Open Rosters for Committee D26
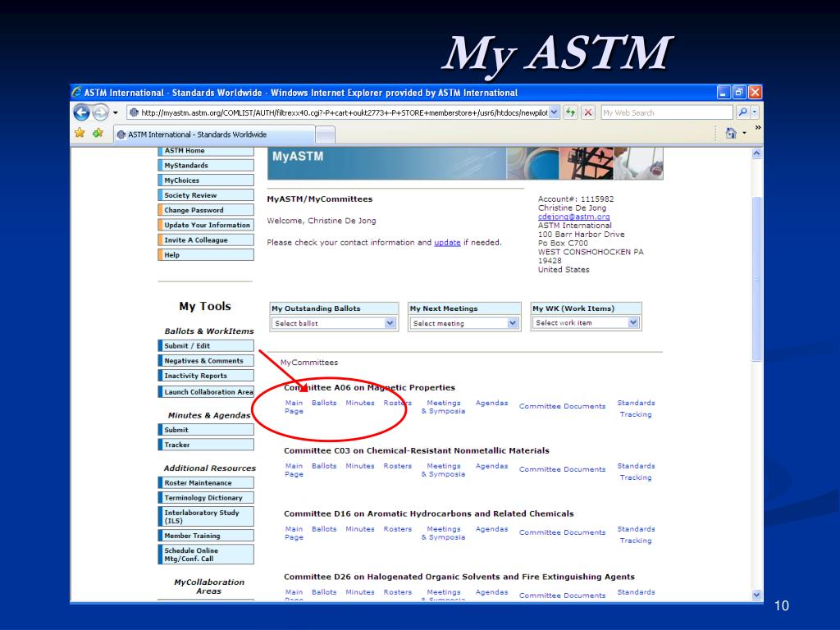The image size is (840, 630). point(398,592)
